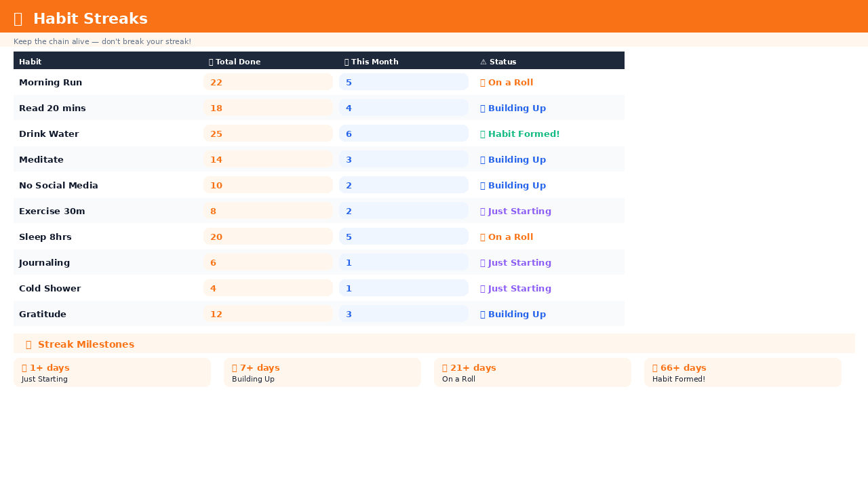Click the icon on the 21+ days card

click(445, 368)
